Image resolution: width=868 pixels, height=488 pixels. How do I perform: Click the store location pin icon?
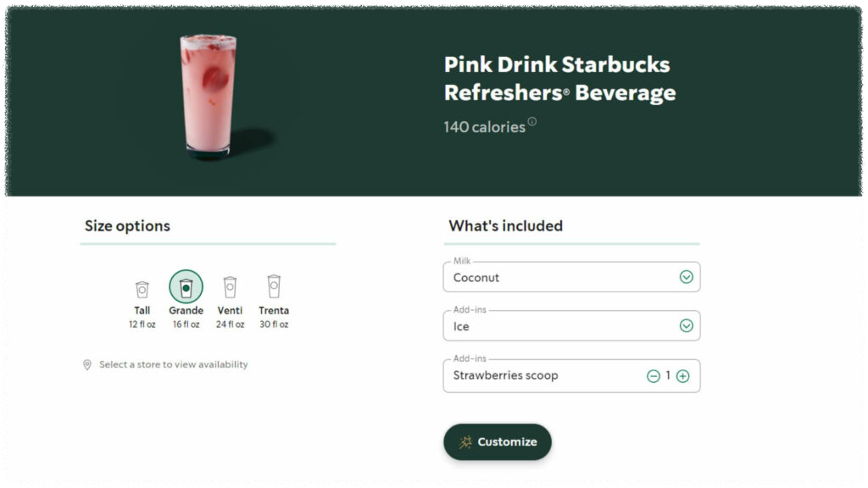pyautogui.click(x=87, y=364)
